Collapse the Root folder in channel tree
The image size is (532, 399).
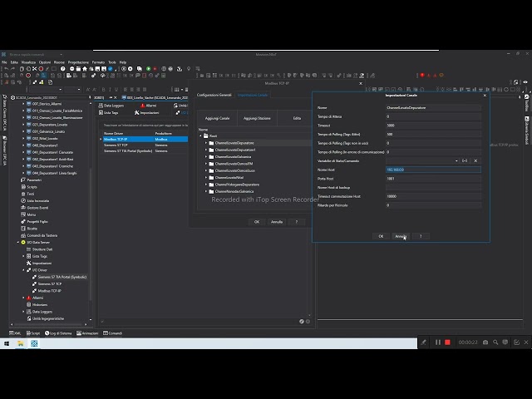tap(200, 135)
